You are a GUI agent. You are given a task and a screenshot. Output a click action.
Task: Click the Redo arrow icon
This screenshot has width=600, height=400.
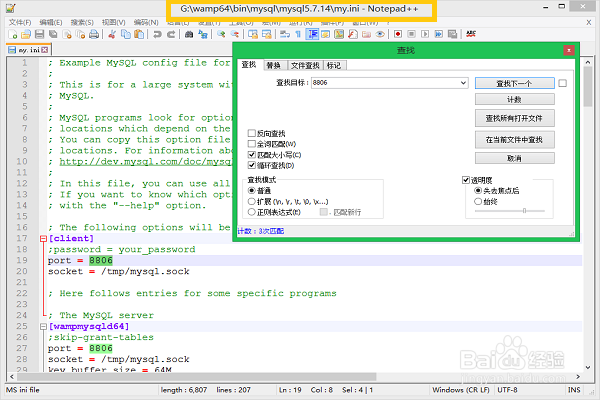click(171, 34)
